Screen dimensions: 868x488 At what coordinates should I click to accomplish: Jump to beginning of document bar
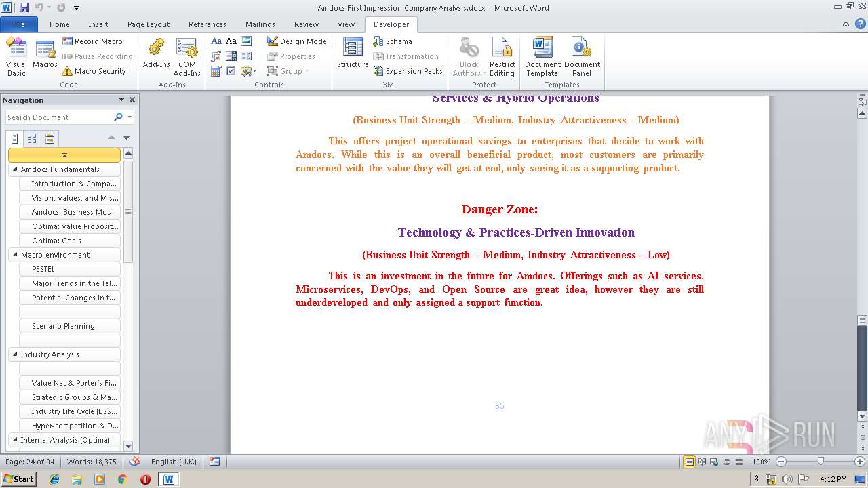point(64,155)
